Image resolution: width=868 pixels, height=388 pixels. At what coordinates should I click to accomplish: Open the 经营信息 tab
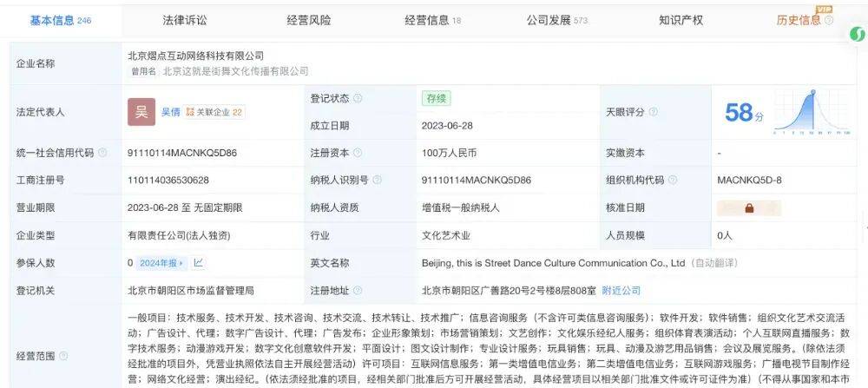(433, 21)
